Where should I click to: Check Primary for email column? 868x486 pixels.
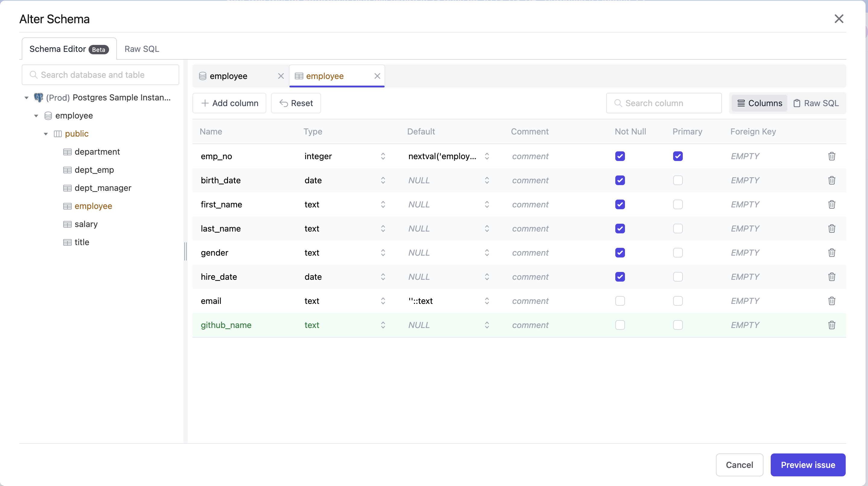click(678, 301)
